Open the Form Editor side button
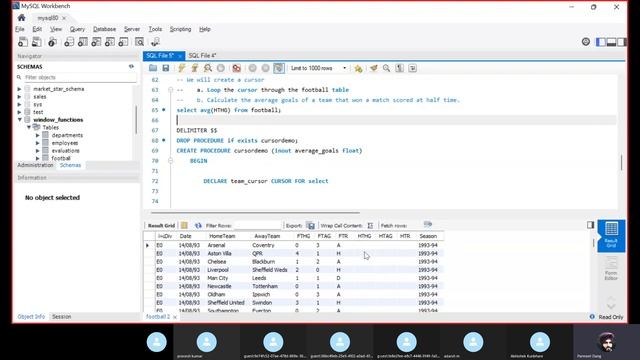The height and width of the screenshot is (360, 640). (x=611, y=268)
